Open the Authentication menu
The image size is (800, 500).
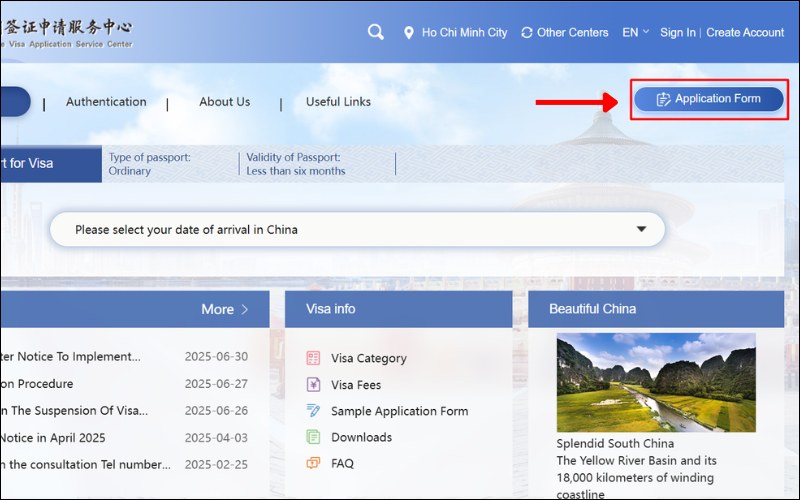(106, 102)
